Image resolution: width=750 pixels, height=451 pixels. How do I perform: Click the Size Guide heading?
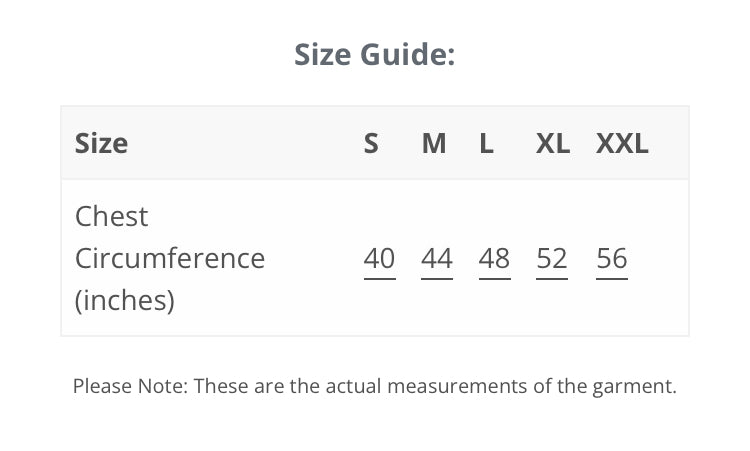pos(375,54)
